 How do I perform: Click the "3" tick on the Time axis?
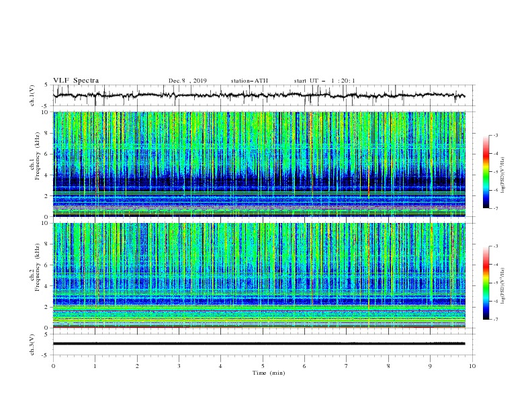tap(179, 366)
